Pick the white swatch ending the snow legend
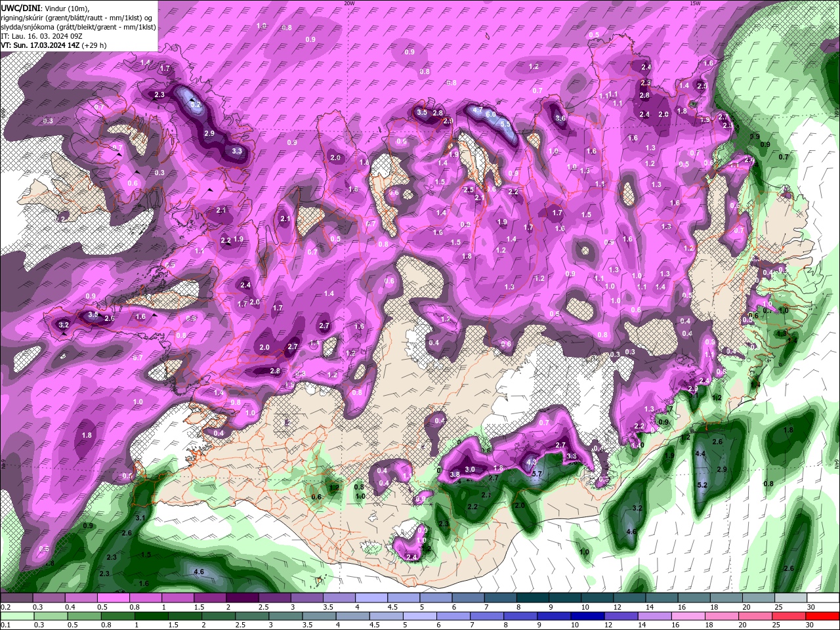This screenshot has height=630, width=840. tap(823, 598)
